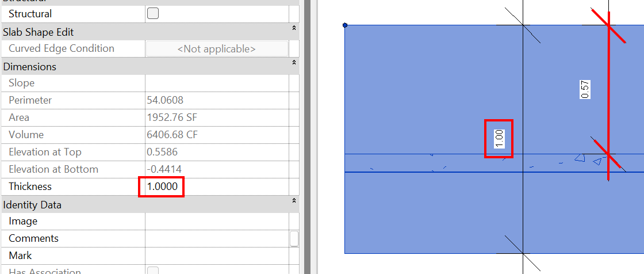Click the Curved Edge Condition button

(217, 48)
